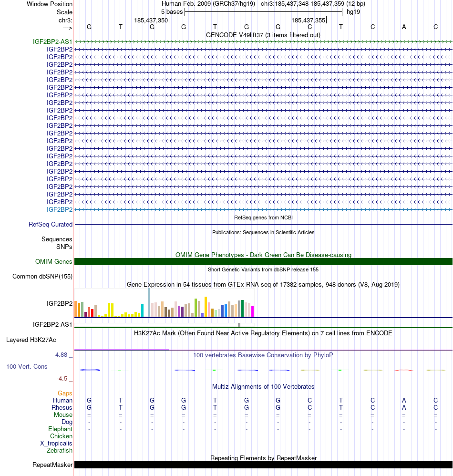Click the '100 Vert. Cons' track label

[x=27, y=366]
